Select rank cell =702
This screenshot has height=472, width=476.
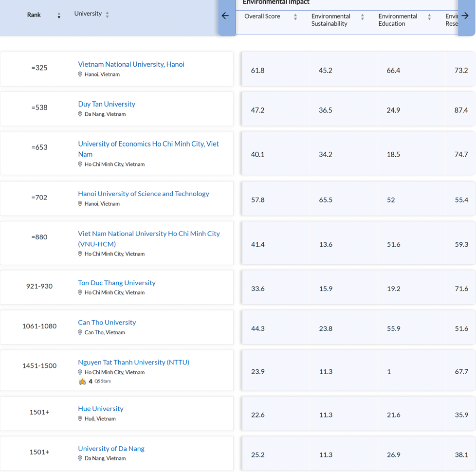(39, 197)
